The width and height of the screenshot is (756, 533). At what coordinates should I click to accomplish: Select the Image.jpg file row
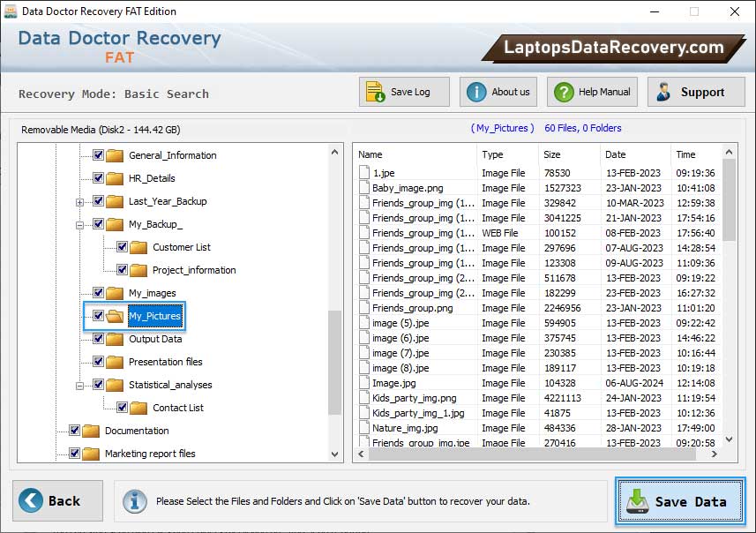point(537,383)
